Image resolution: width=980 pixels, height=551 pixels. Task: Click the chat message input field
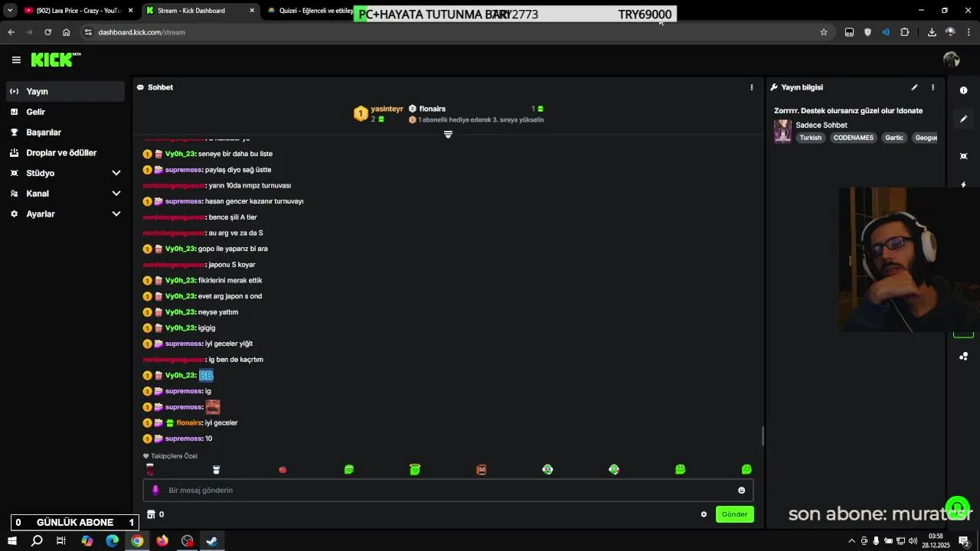[448, 491]
